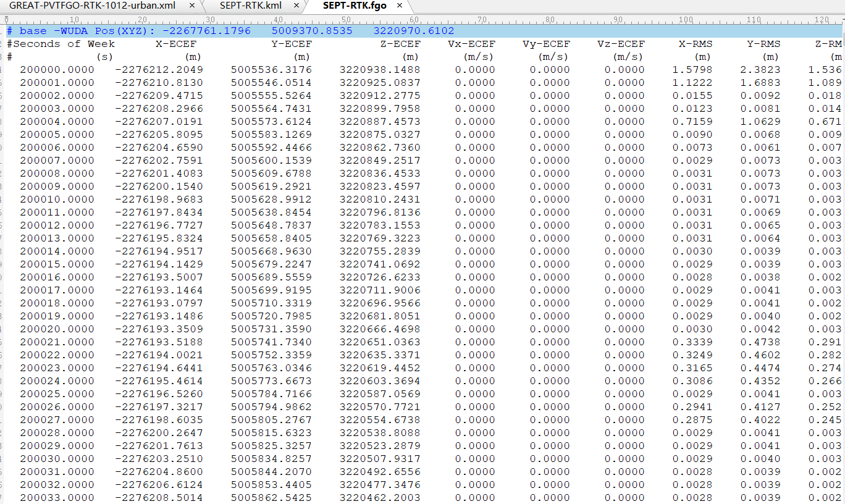Click timestamp 200025.0000

coord(57,394)
